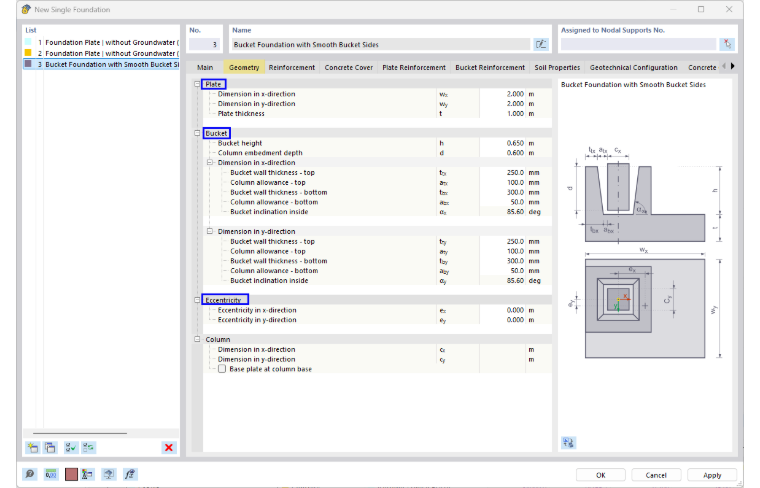Click the display view monitor icon
This screenshot has width=760, height=488.
[x=109, y=474]
